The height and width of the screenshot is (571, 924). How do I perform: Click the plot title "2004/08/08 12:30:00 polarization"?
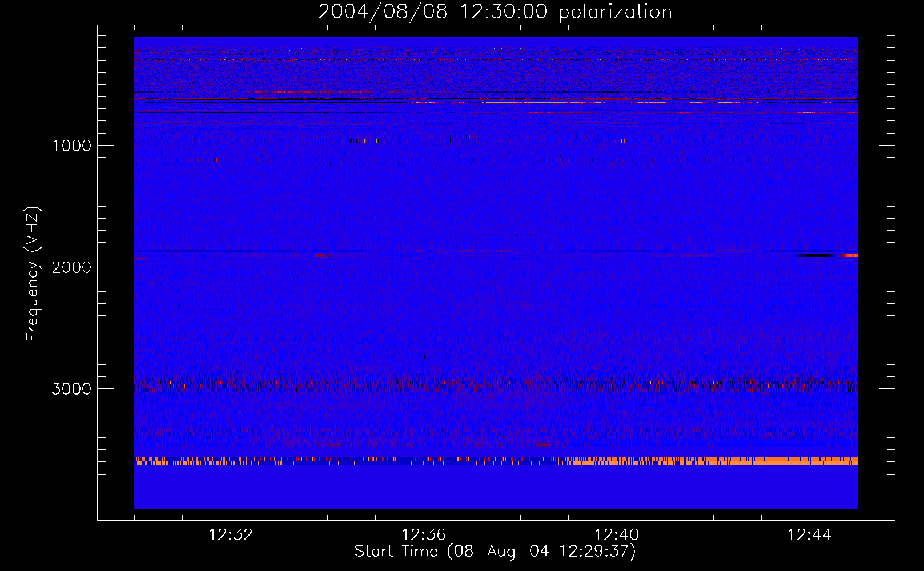pos(495,12)
